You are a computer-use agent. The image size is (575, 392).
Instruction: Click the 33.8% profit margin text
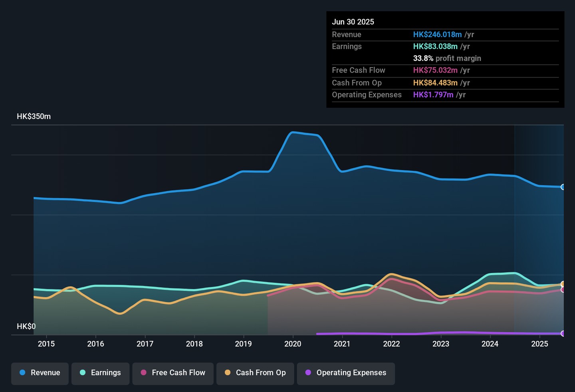pyautogui.click(x=447, y=58)
